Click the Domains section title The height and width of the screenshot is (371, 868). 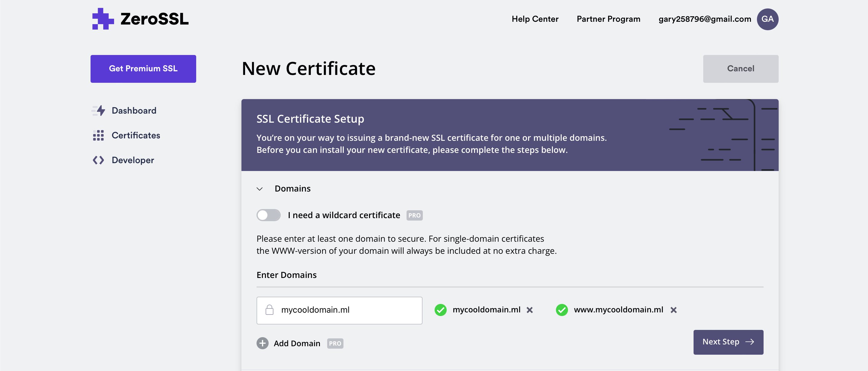tap(292, 189)
